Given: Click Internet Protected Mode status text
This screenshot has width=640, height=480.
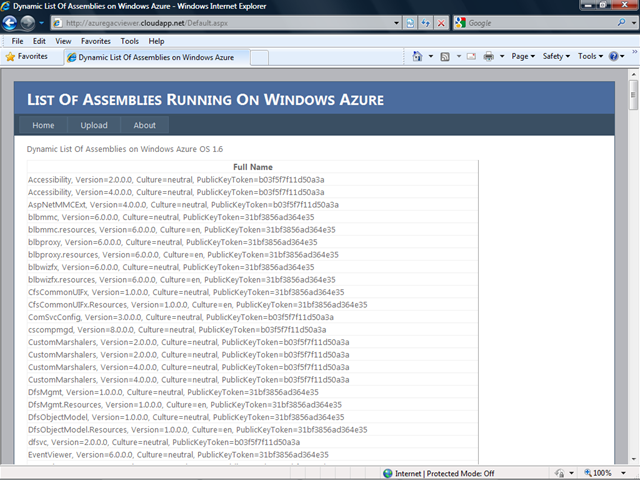Looking at the screenshot, I should point(444,473).
